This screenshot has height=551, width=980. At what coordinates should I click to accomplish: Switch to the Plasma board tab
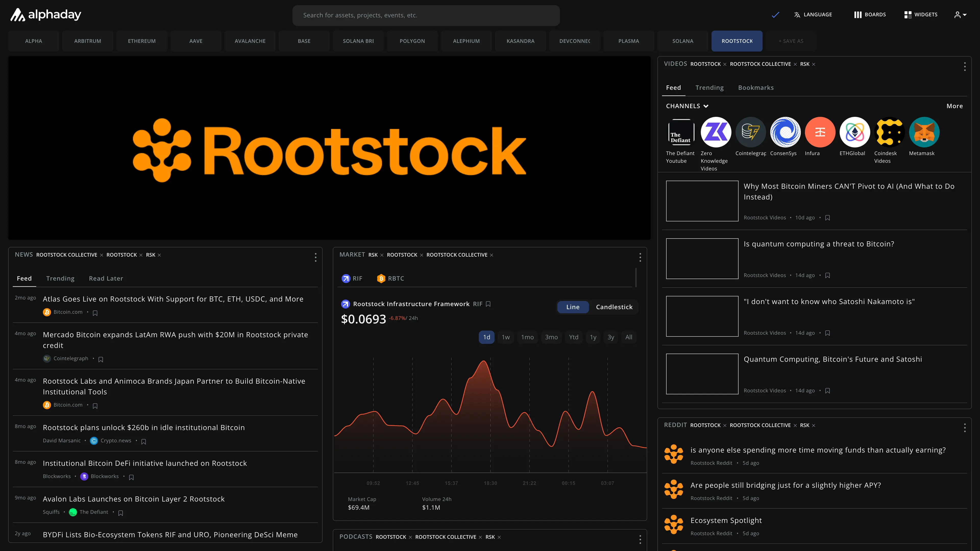point(629,41)
